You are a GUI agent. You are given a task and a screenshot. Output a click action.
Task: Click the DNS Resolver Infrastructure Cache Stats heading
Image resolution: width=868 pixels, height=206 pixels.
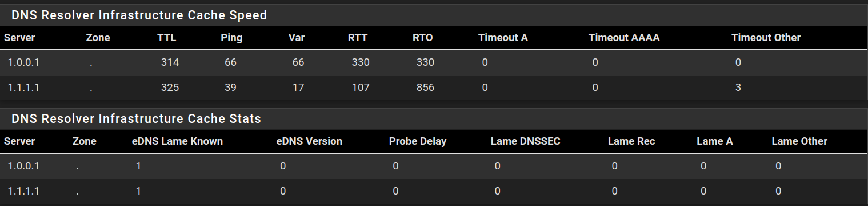[x=136, y=119]
